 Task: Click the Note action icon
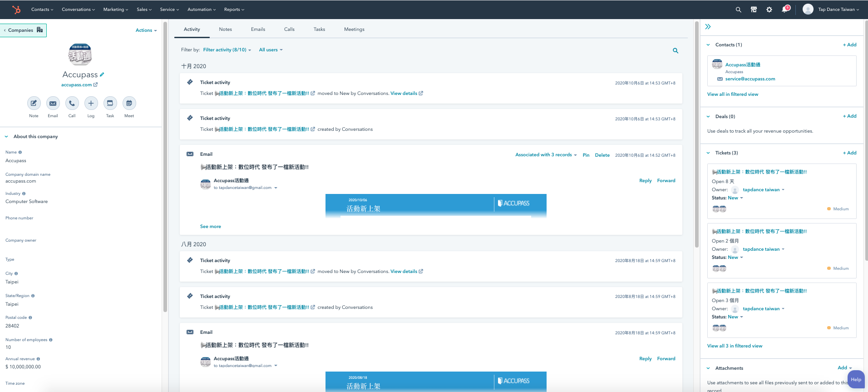click(34, 103)
